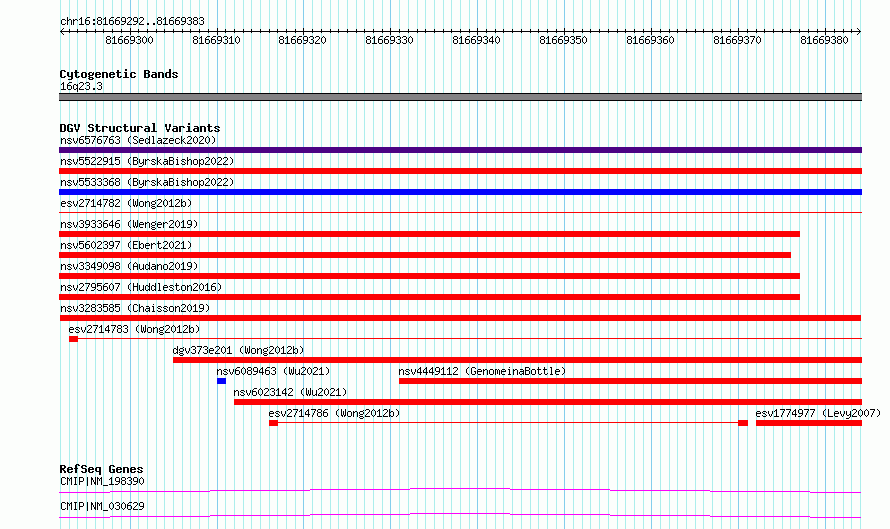
Task: Click the magenta CMIP NM_030629 gene line
Action: pyautogui.click(x=460, y=515)
